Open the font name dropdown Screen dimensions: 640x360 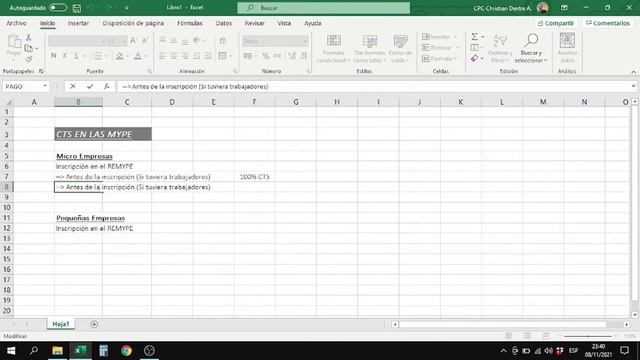(102, 41)
